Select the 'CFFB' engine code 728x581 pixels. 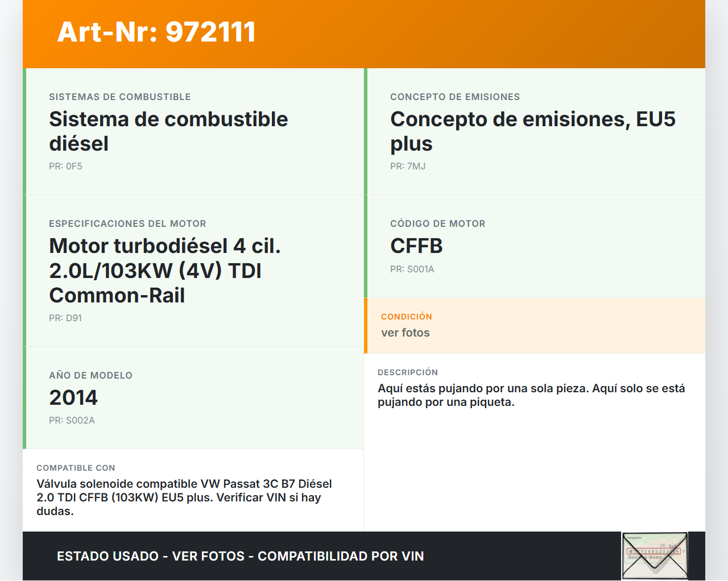point(416,246)
